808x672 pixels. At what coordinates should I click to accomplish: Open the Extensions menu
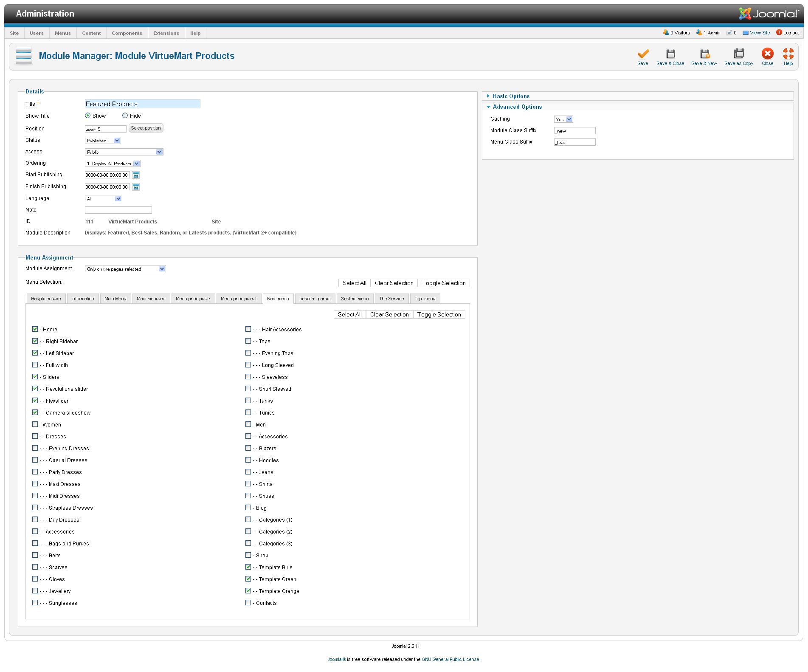166,33
